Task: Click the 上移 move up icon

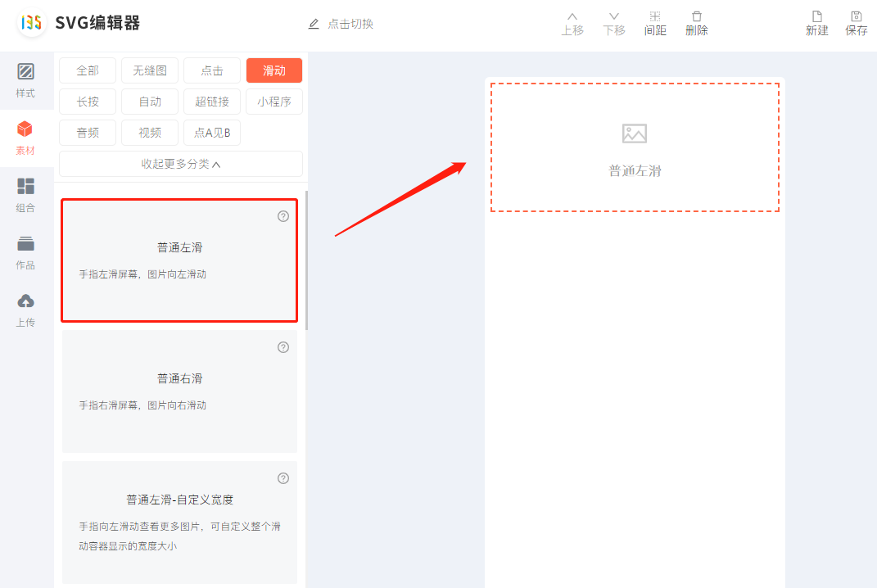Action: click(x=572, y=16)
